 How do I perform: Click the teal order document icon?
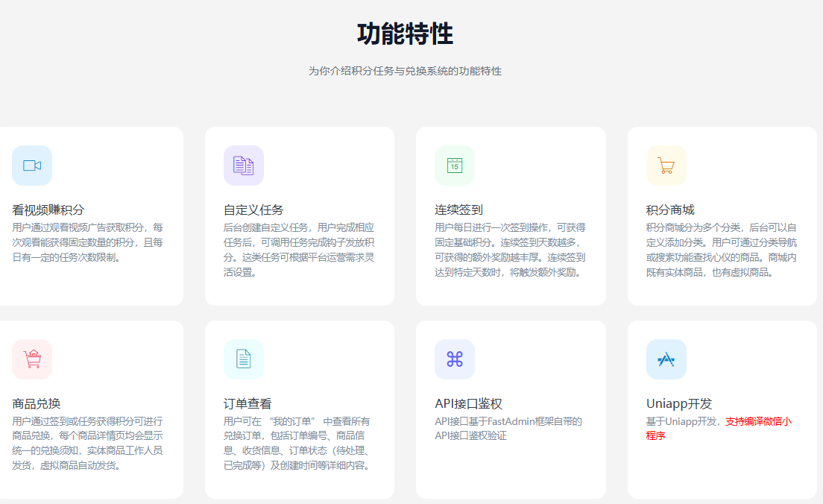click(x=243, y=359)
